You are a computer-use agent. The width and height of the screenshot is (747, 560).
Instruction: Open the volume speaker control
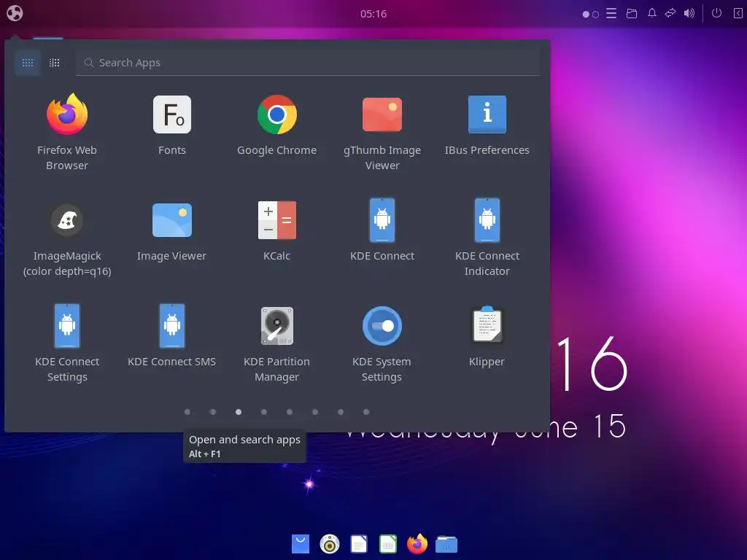689,13
